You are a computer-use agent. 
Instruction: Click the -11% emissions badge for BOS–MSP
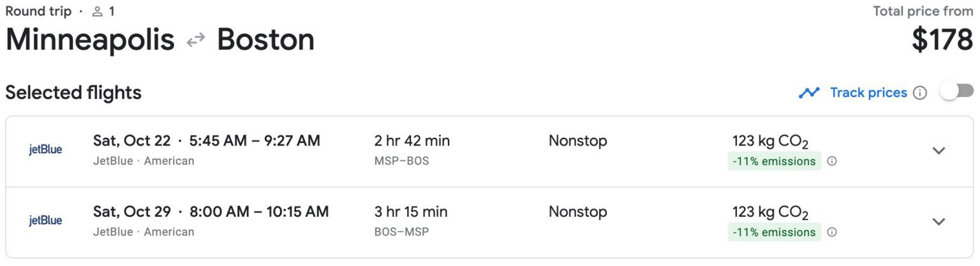click(x=774, y=232)
